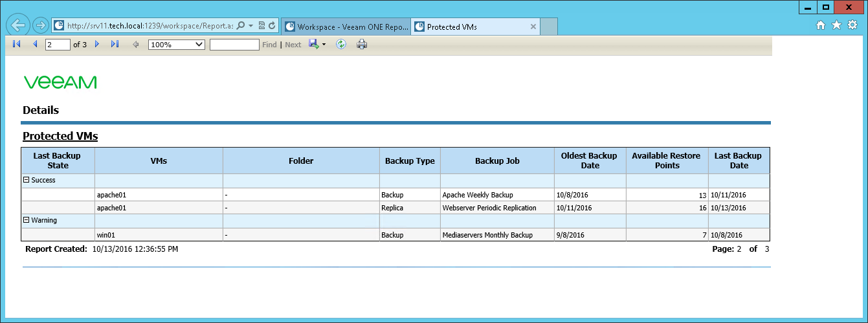Viewport: 868px width, 323px height.
Task: Click the address bar URL field
Action: (150, 26)
